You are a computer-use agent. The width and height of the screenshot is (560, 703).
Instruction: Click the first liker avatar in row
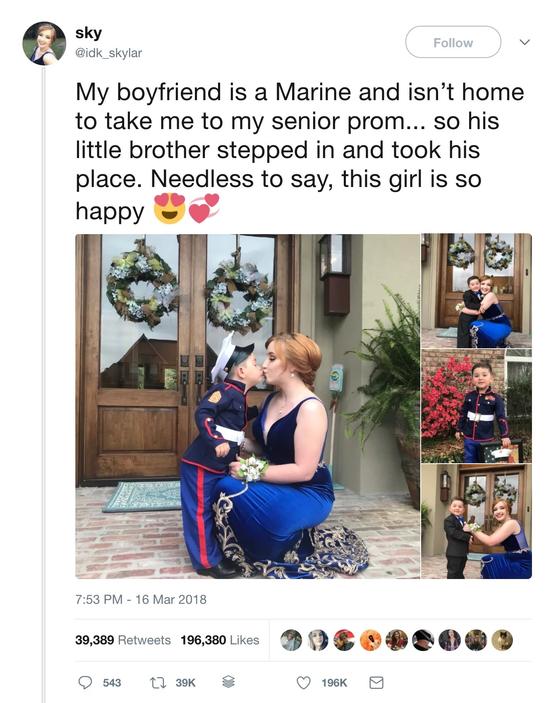(291, 640)
